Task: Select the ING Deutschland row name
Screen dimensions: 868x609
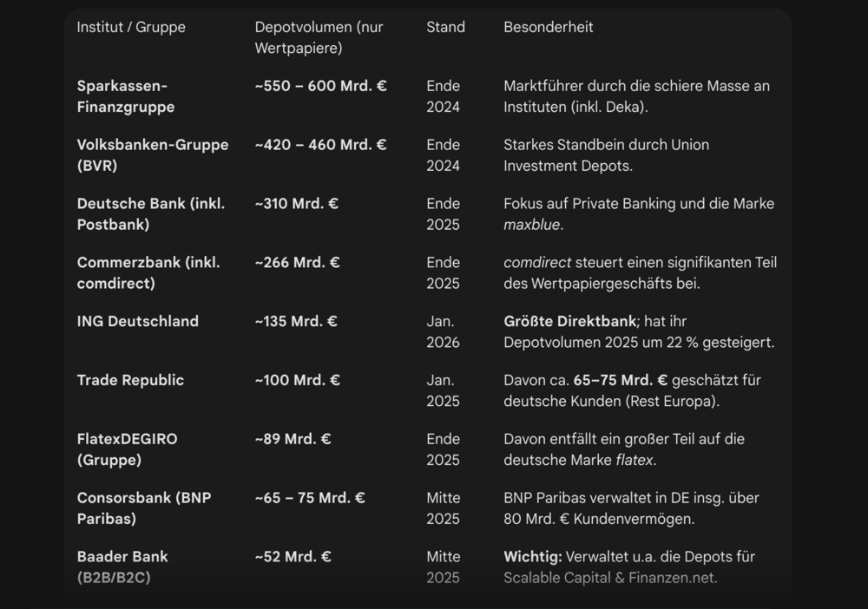Action: 138,321
